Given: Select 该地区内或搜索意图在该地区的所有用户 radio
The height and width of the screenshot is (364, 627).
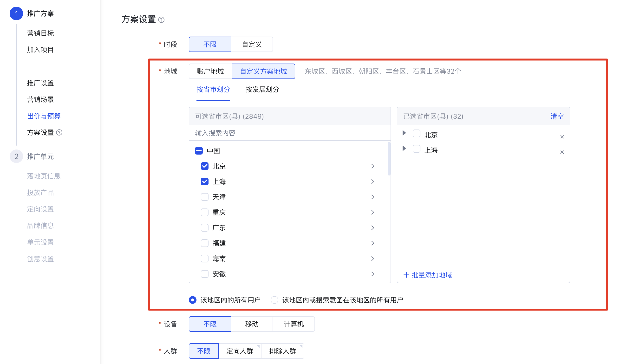Looking at the screenshot, I should pyautogui.click(x=274, y=300).
